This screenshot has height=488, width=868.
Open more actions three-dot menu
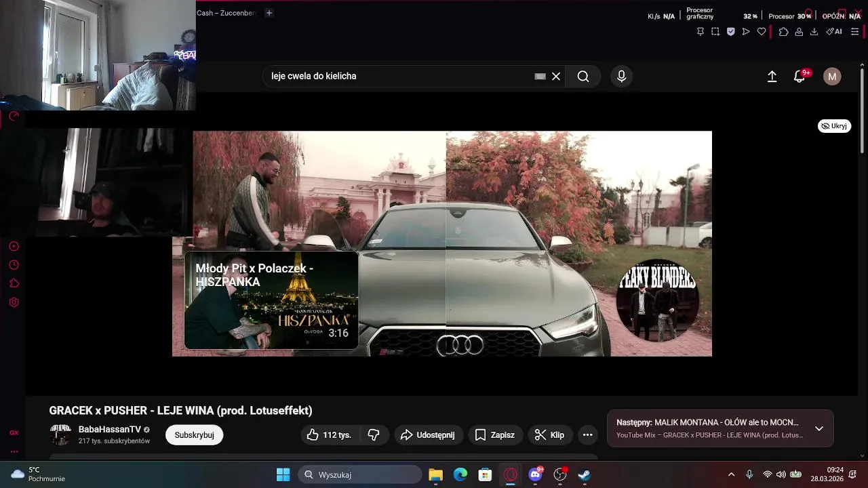(587, 435)
